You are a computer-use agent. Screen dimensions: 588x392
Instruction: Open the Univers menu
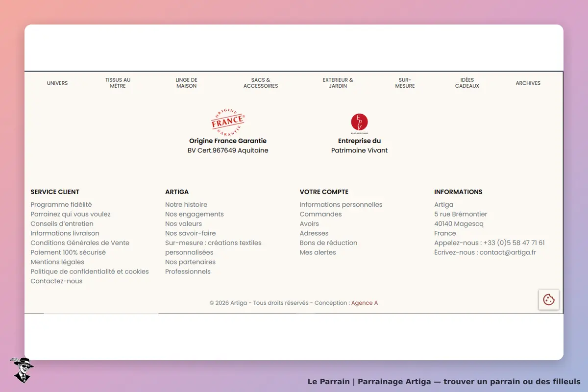coord(57,83)
